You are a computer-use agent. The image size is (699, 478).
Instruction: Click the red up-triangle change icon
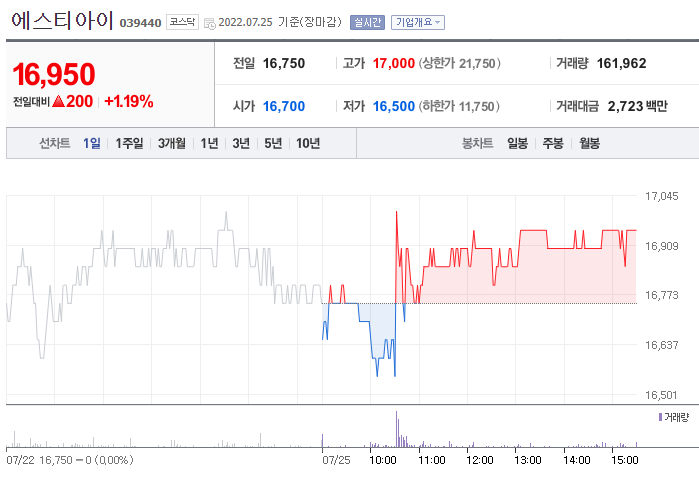tap(59, 101)
